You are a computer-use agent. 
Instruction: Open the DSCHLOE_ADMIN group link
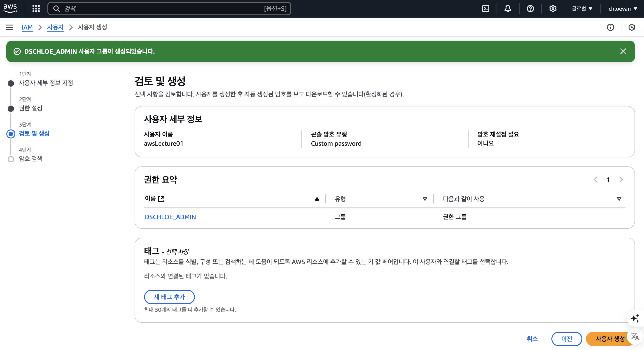click(170, 217)
